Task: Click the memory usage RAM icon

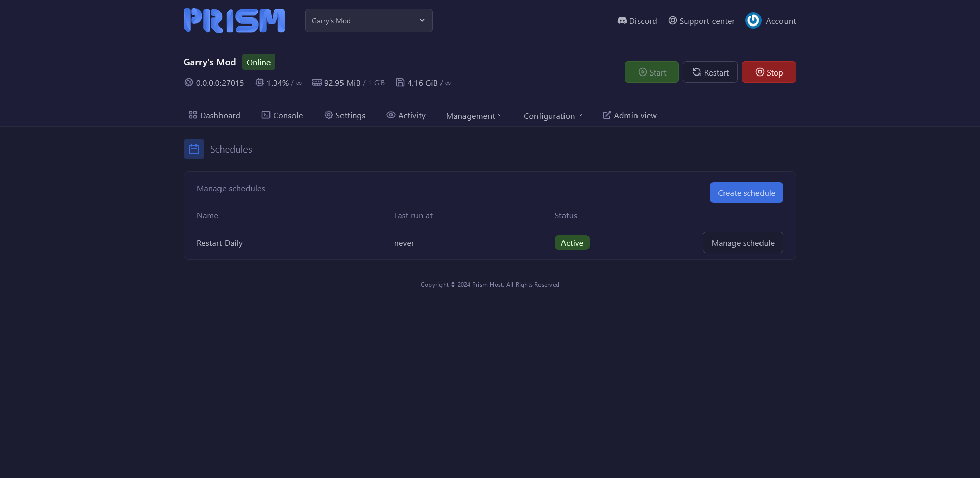Action: pyautogui.click(x=317, y=82)
